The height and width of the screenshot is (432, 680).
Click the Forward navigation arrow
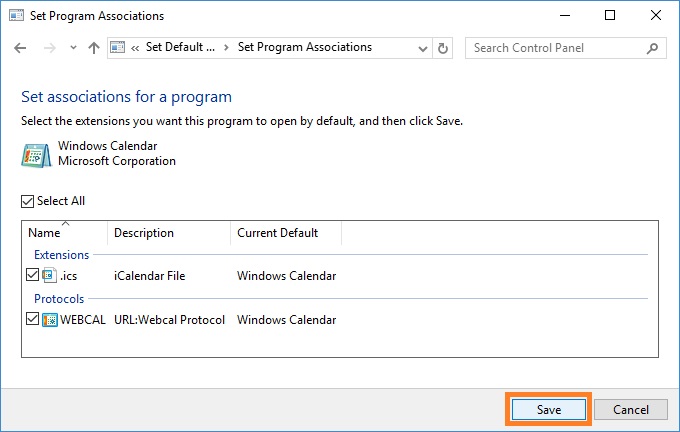tap(49, 48)
